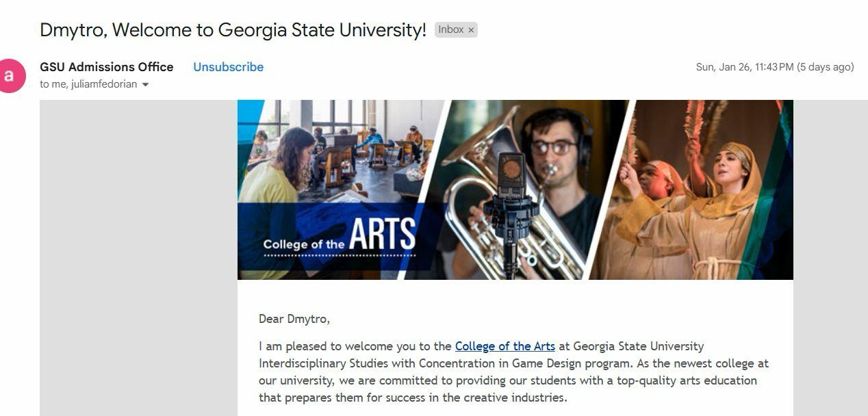Click the email subject heading

coord(233,30)
